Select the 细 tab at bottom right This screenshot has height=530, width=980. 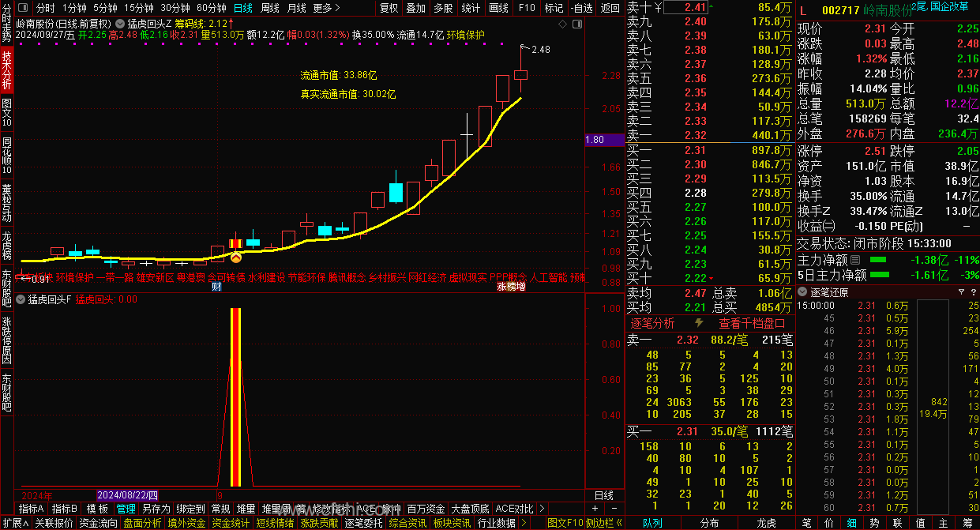pyautogui.click(x=851, y=523)
